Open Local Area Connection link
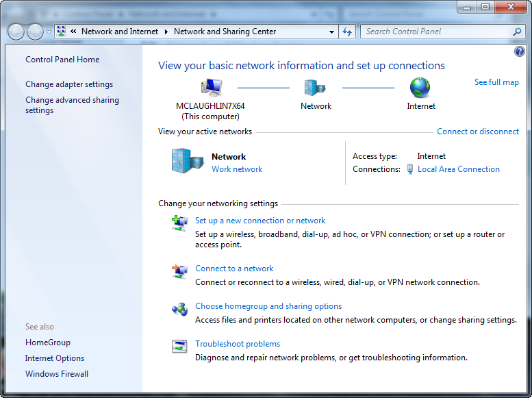The image size is (532, 398). click(458, 169)
